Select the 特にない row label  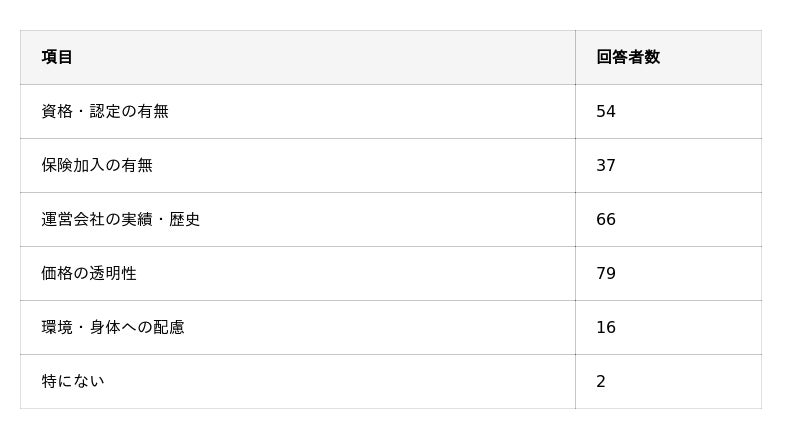click(73, 381)
